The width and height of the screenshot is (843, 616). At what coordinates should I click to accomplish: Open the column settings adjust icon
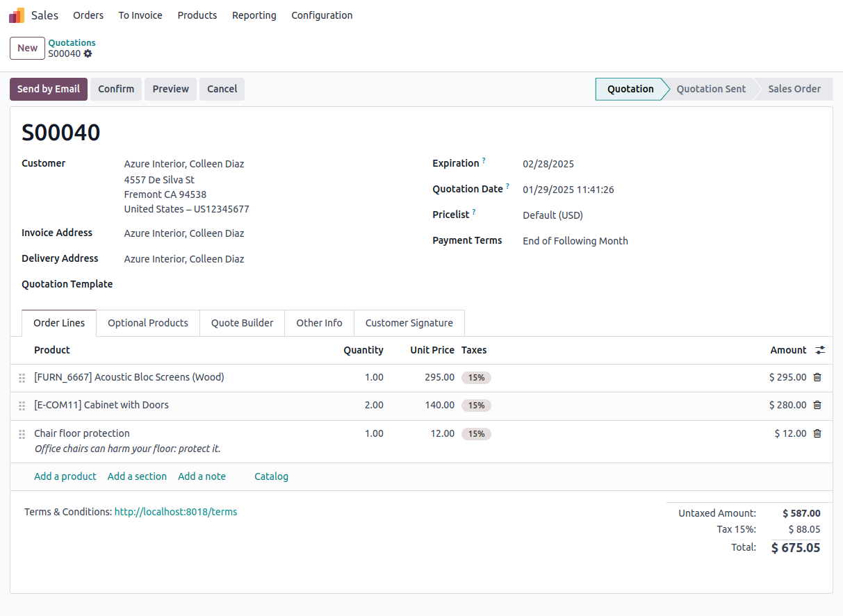click(820, 351)
